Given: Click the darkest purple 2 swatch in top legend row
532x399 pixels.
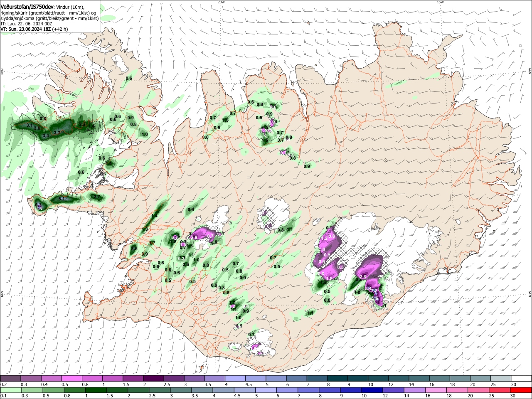Looking at the screenshot, I should (153, 378).
